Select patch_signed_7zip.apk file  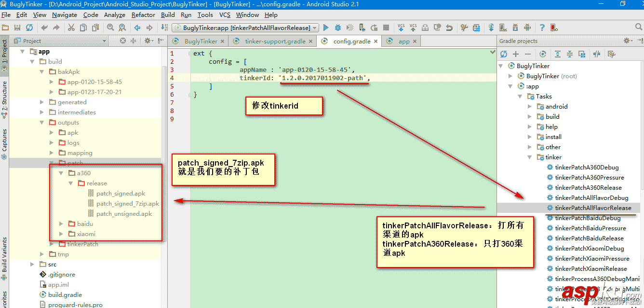coord(128,204)
